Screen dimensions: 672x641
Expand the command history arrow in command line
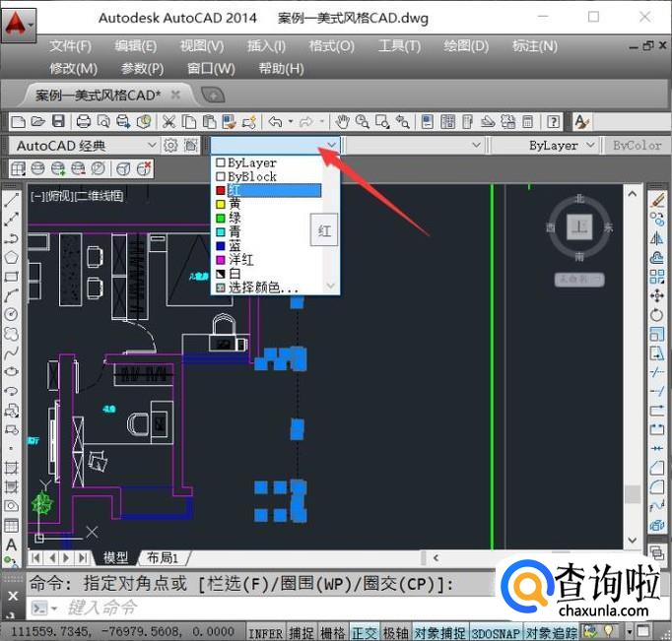[x=54, y=609]
